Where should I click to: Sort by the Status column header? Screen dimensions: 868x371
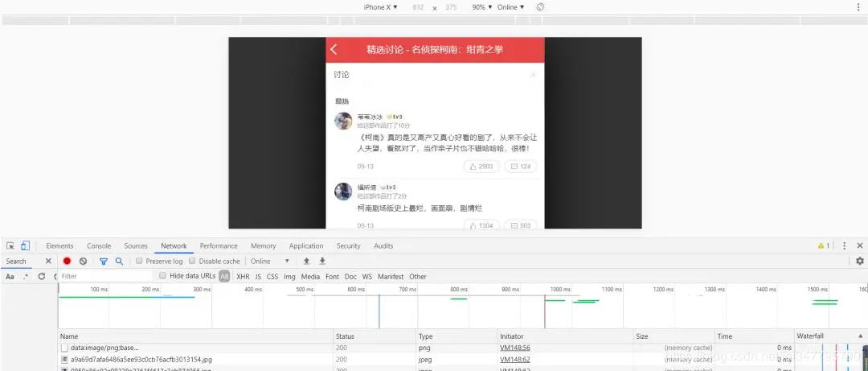click(x=375, y=336)
